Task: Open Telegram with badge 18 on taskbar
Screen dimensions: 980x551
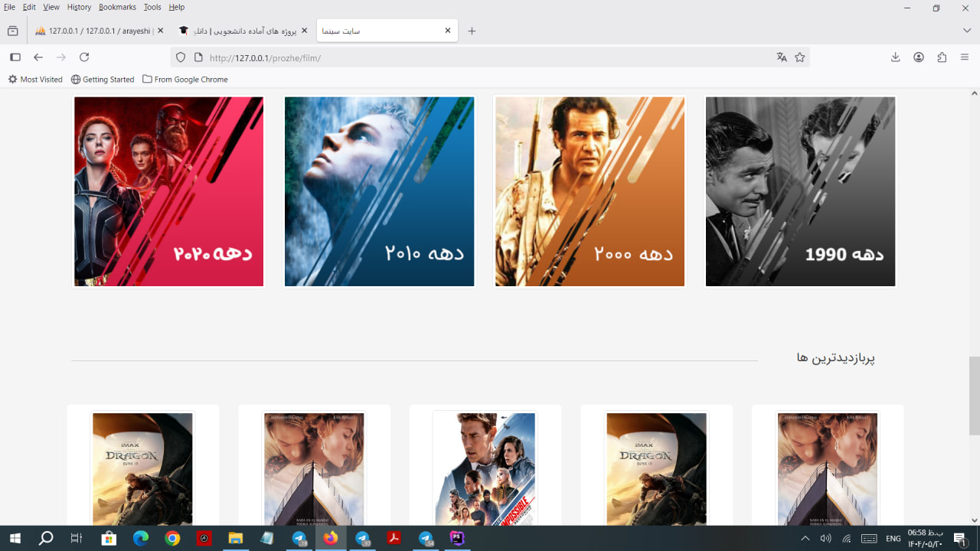Action: click(299, 539)
